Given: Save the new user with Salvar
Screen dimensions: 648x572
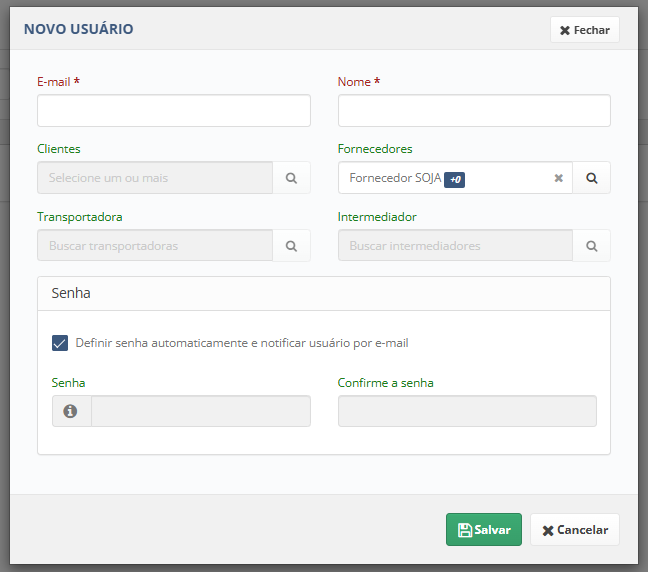Looking at the screenshot, I should [484, 529].
